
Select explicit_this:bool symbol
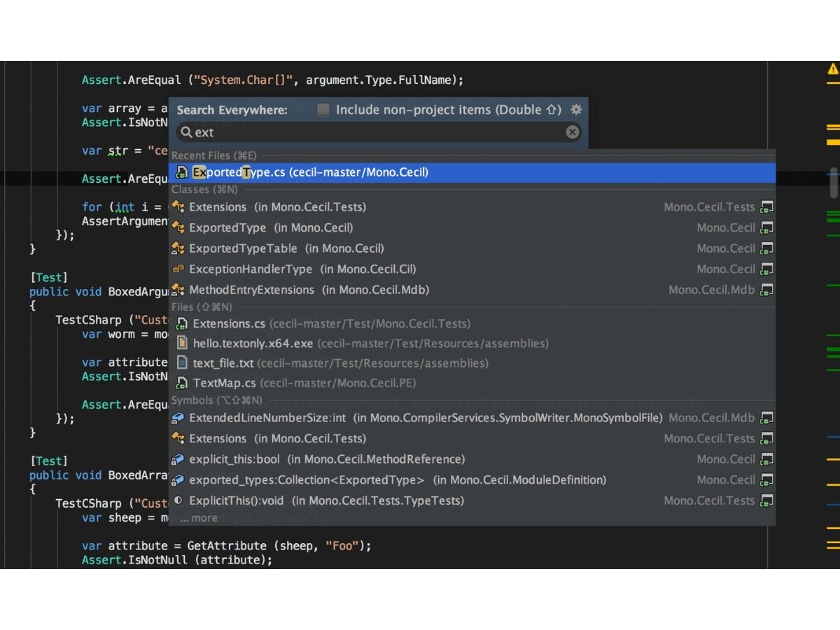[472, 459]
